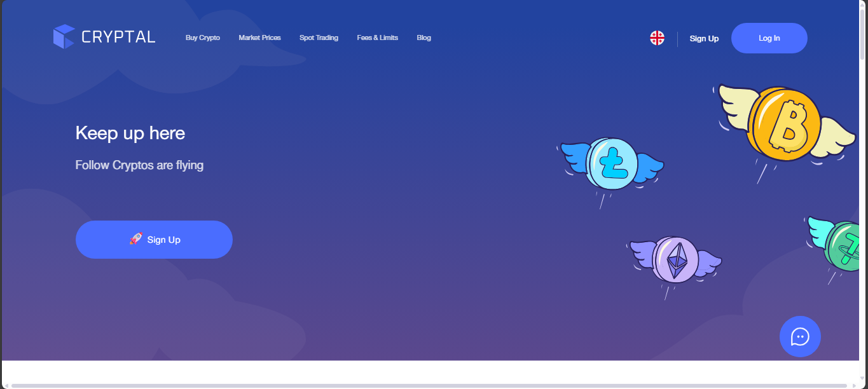Open the Buy Crypto page
The image size is (868, 389).
tap(203, 38)
